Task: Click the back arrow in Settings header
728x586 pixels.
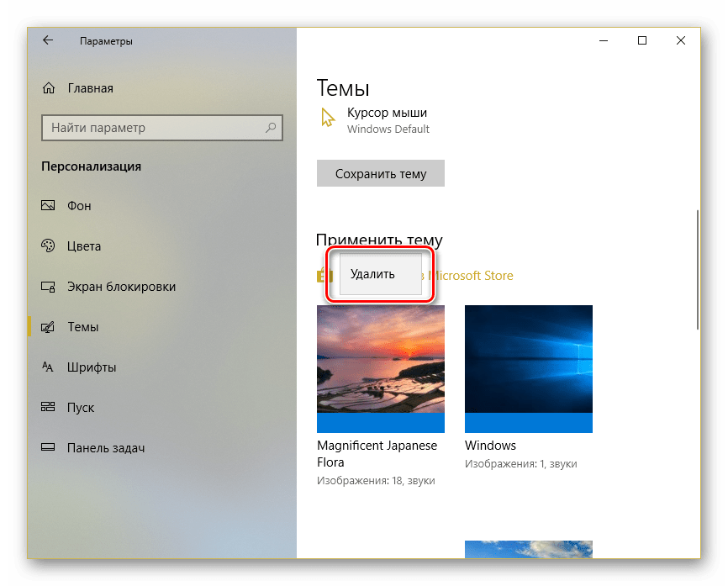Action: [x=47, y=40]
